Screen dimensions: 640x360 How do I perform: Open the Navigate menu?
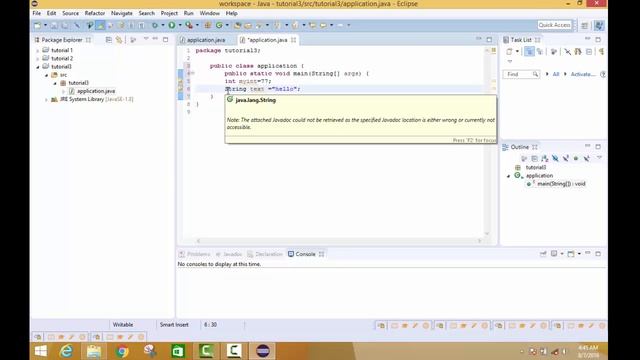point(122,13)
